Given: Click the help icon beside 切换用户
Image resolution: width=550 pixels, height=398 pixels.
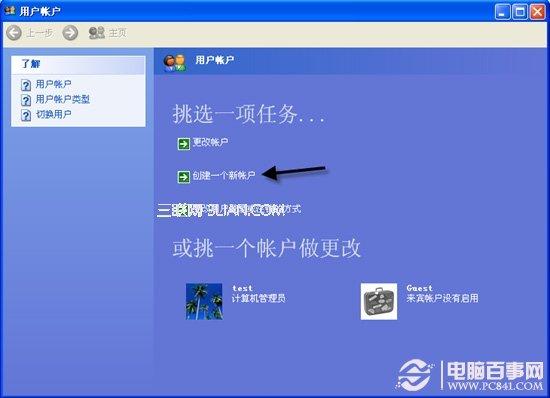Looking at the screenshot, I should click(x=26, y=115).
